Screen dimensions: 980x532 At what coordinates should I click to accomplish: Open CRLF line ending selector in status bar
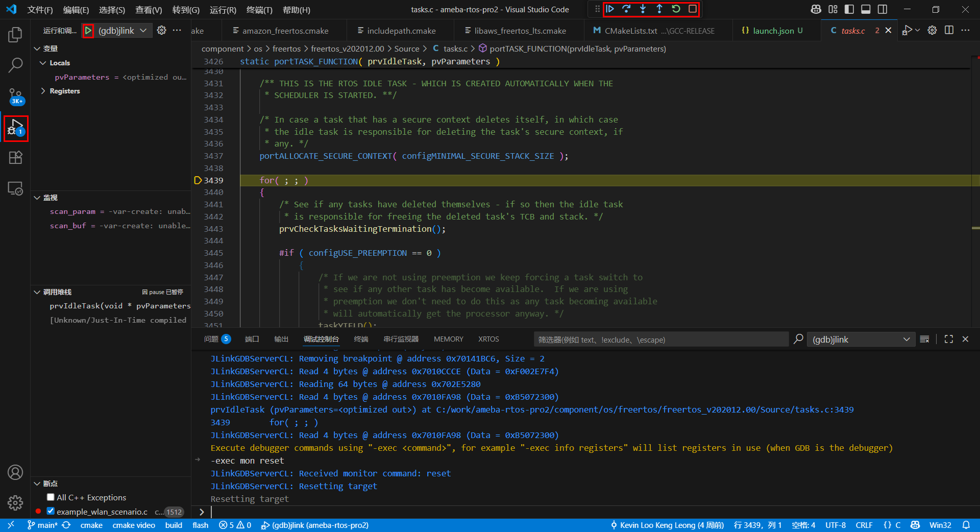click(864, 525)
